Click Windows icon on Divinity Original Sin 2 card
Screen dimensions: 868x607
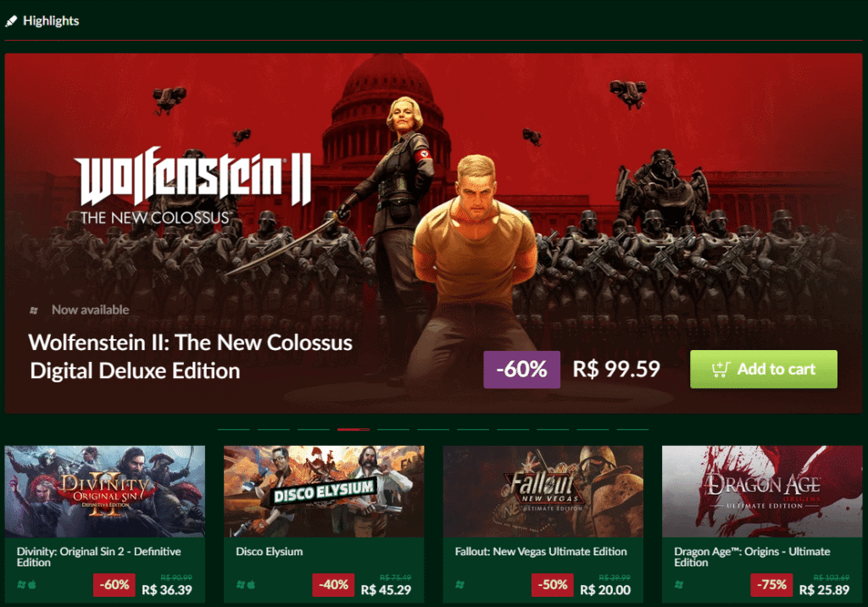(21, 584)
